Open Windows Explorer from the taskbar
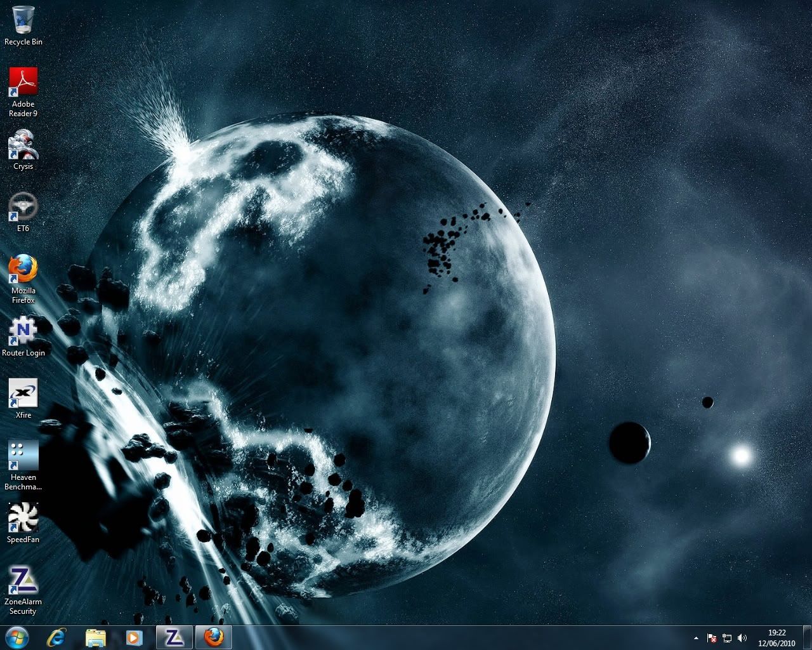The image size is (812, 650). click(95, 637)
